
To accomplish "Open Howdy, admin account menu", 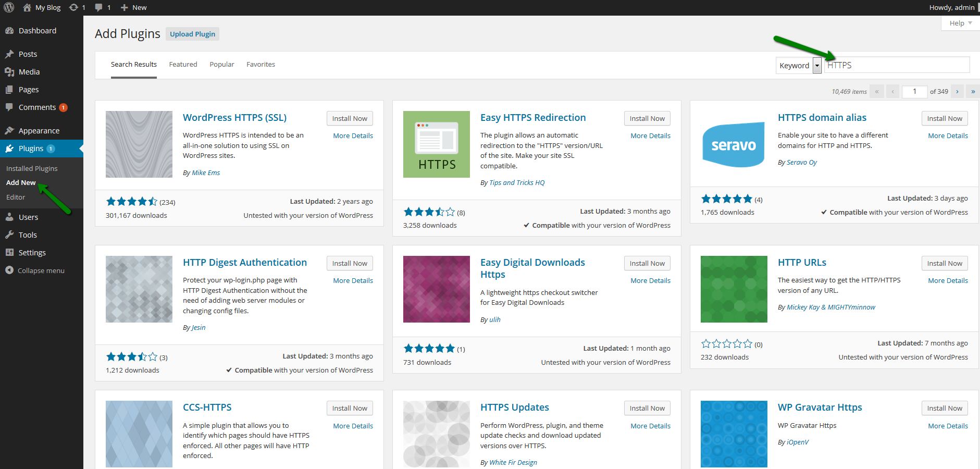I will click(x=952, y=7).
